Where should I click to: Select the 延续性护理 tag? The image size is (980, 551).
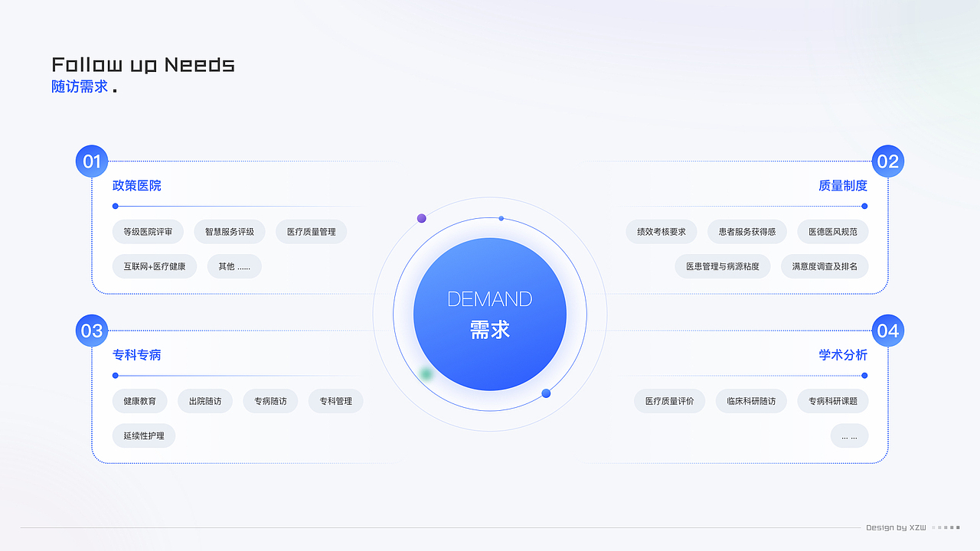pyautogui.click(x=144, y=436)
